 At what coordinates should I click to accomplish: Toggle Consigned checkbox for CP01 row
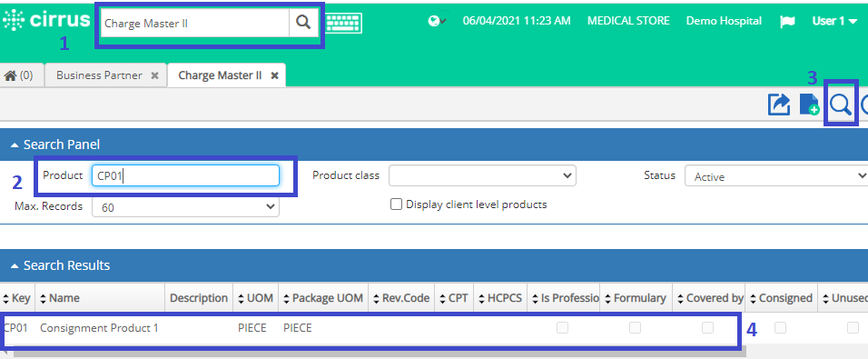click(x=780, y=328)
